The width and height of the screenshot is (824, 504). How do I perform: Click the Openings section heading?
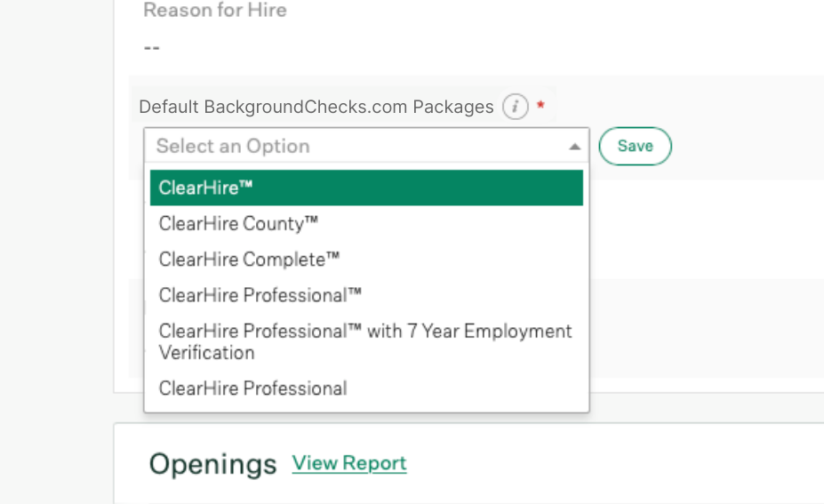point(212,464)
